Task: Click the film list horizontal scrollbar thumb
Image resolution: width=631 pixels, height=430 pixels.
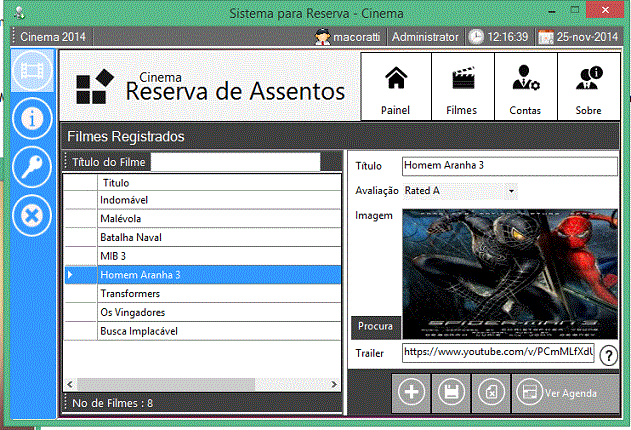Action: pos(166,384)
